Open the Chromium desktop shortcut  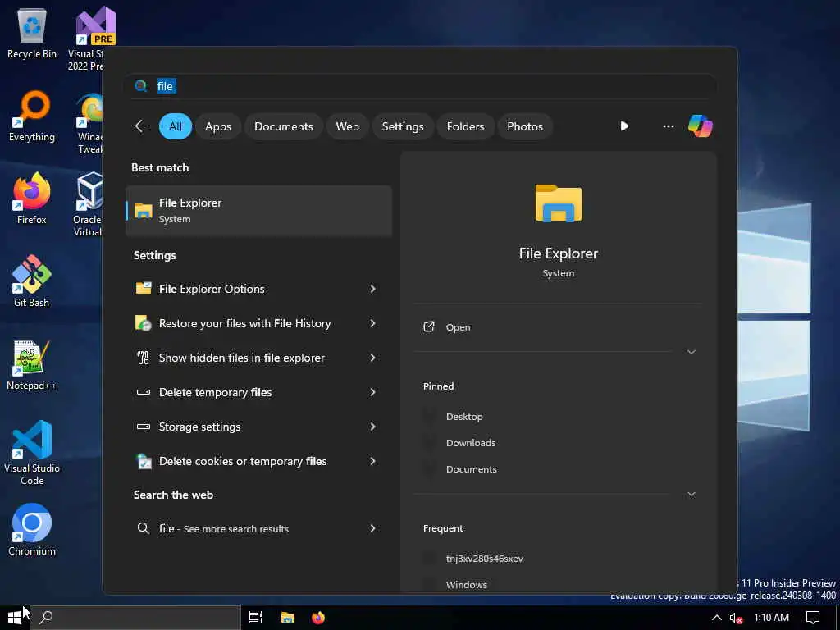click(32, 529)
